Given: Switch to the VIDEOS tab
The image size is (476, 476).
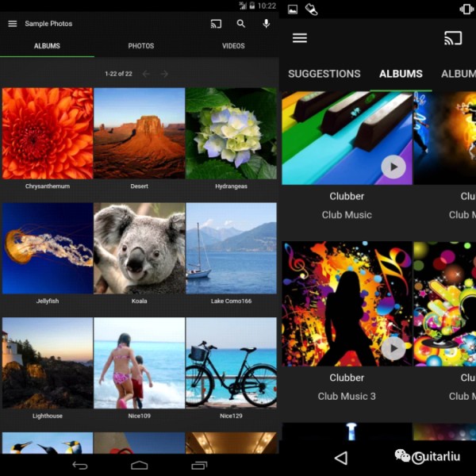Looking at the screenshot, I should tap(233, 46).
